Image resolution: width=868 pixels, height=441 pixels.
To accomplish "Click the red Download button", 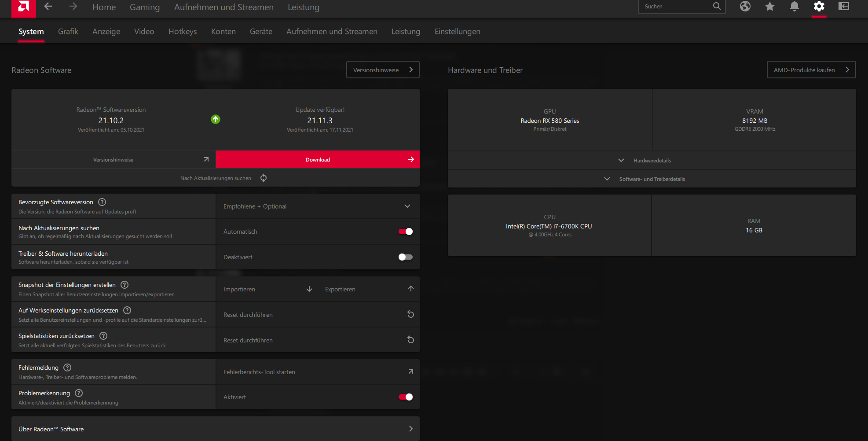I will (318, 159).
